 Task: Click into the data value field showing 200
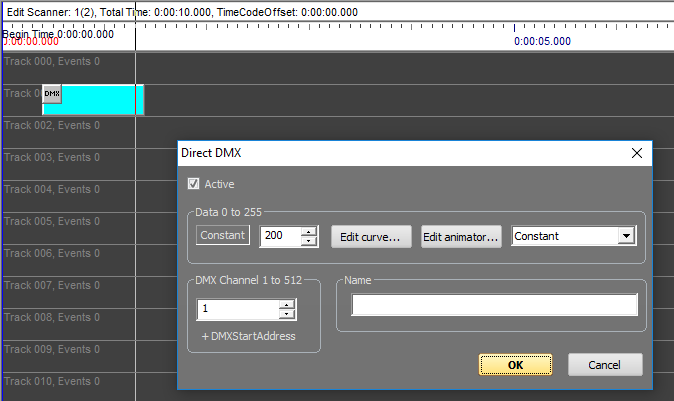(x=280, y=237)
